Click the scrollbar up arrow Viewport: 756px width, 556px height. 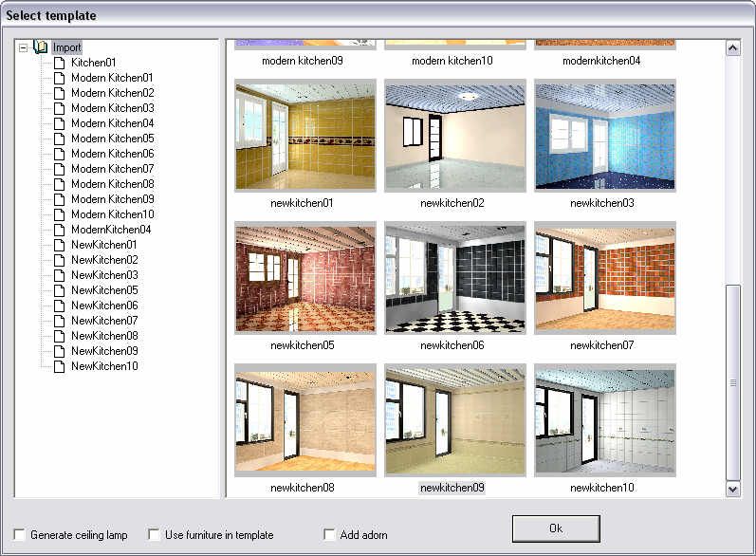point(733,47)
